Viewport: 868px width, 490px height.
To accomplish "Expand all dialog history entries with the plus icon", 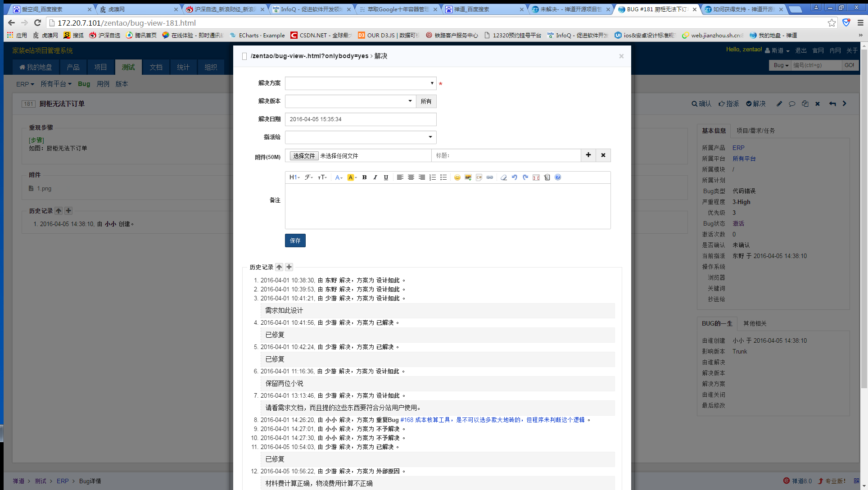I will tap(289, 267).
